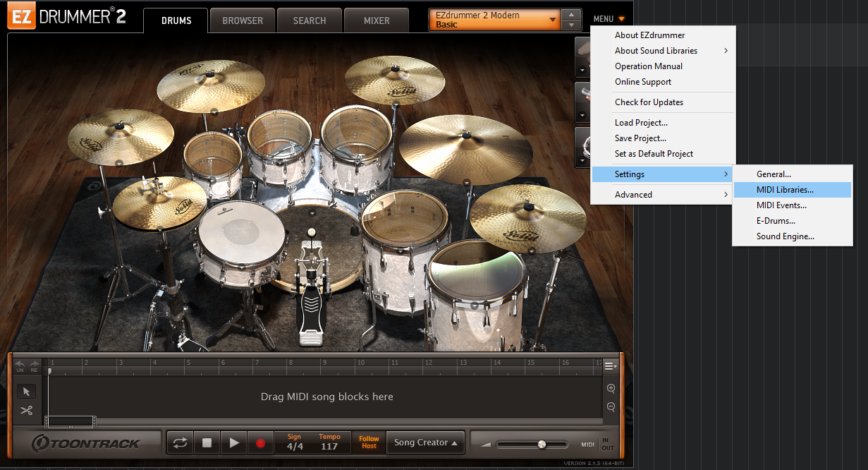The width and height of the screenshot is (868, 470).
Task: Adjust the master volume slider knob
Action: click(x=542, y=444)
